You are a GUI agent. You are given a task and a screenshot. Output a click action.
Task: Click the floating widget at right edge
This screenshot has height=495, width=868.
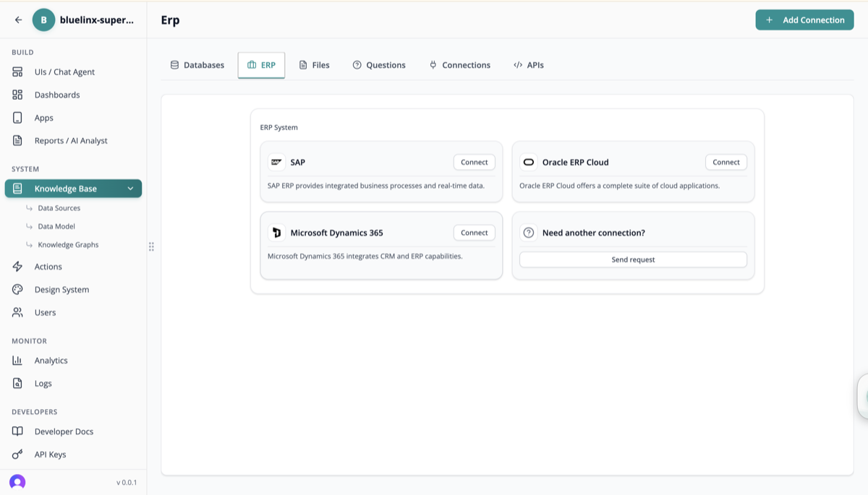tap(862, 396)
